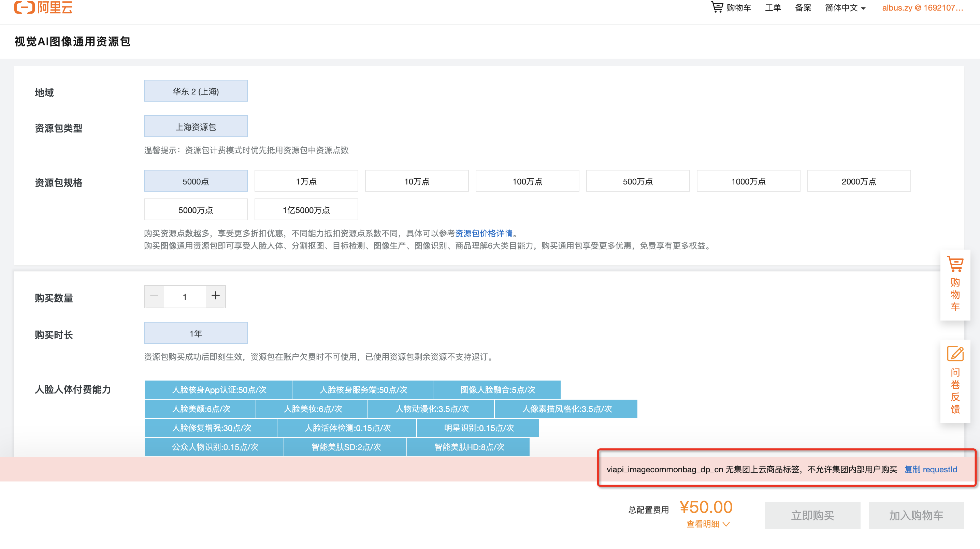Click 人脸核身App认证:50点/次 tag
Screen dimensions: 980x549
click(x=218, y=390)
